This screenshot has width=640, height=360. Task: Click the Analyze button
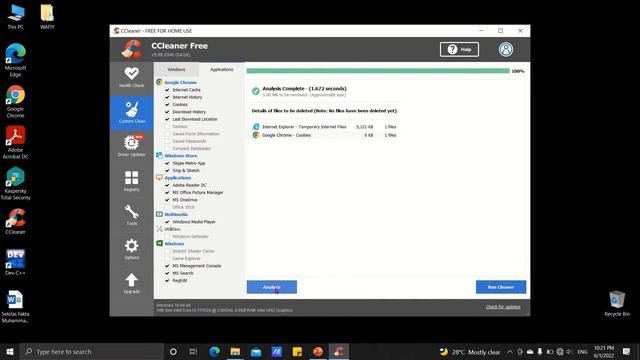tap(271, 287)
